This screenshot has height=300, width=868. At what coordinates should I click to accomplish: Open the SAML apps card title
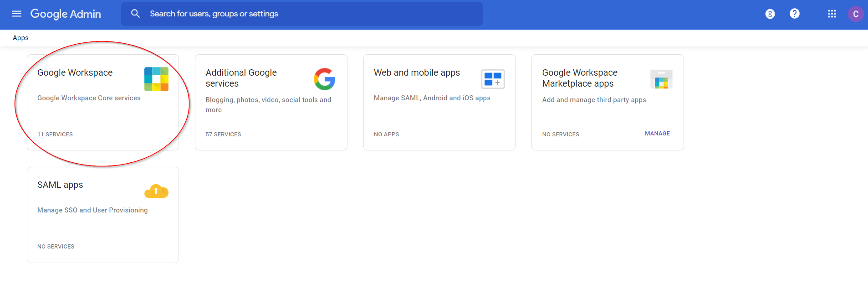coord(60,185)
